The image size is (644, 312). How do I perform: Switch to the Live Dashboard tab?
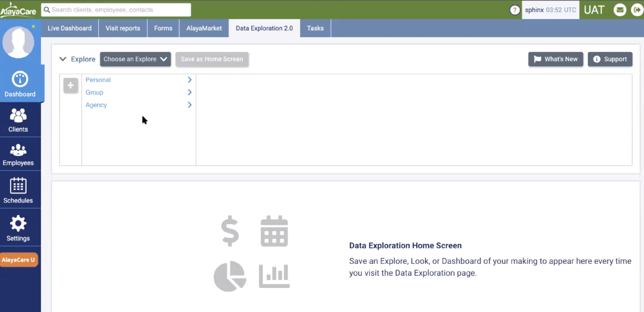point(69,28)
